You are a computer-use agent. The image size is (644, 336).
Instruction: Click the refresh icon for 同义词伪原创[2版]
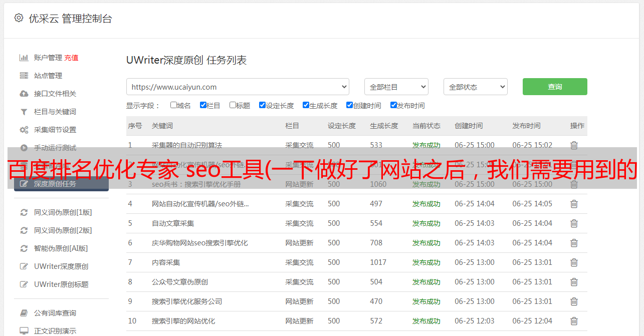[24, 230]
